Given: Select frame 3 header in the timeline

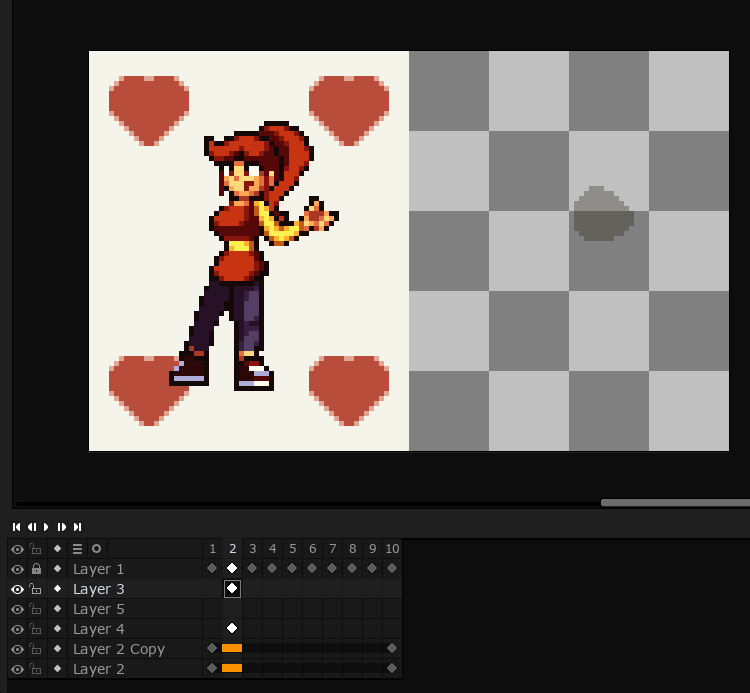Looking at the screenshot, I should click(253, 549).
